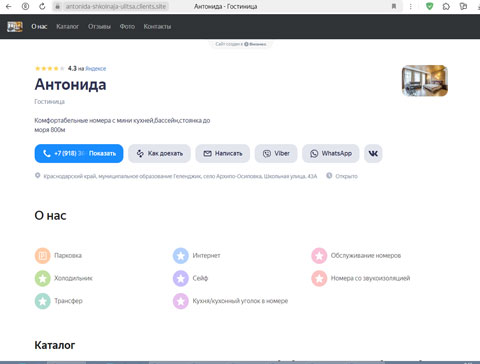This screenshot has width=480, height=364.
Task: Contact via the WhatsApp button
Action: tap(331, 153)
